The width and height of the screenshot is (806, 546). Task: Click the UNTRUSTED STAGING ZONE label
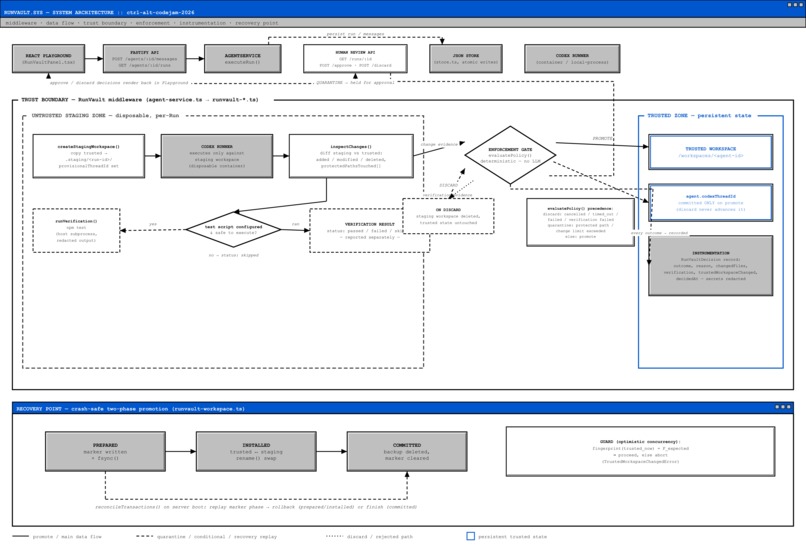tap(105, 116)
